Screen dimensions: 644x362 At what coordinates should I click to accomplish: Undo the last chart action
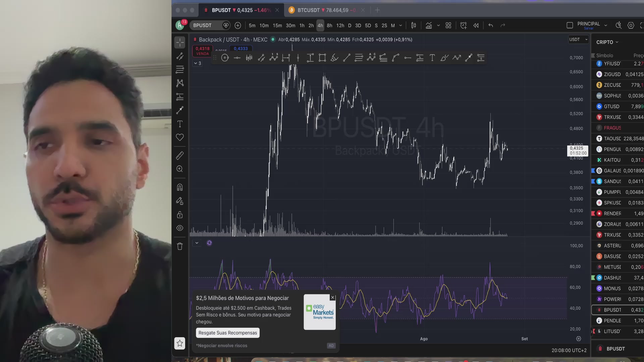point(491,25)
